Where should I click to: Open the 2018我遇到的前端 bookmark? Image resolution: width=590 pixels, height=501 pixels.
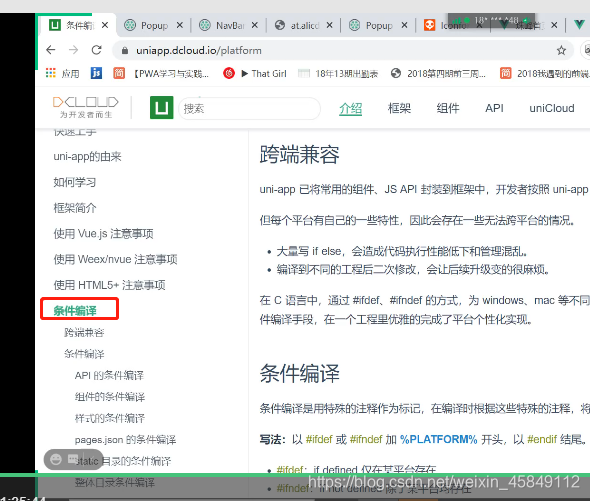click(544, 74)
